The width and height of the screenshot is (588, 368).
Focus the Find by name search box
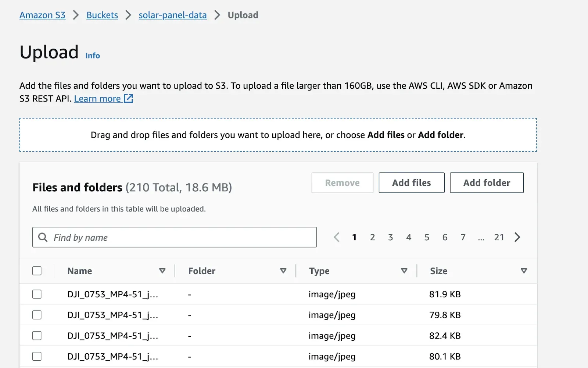coord(175,237)
